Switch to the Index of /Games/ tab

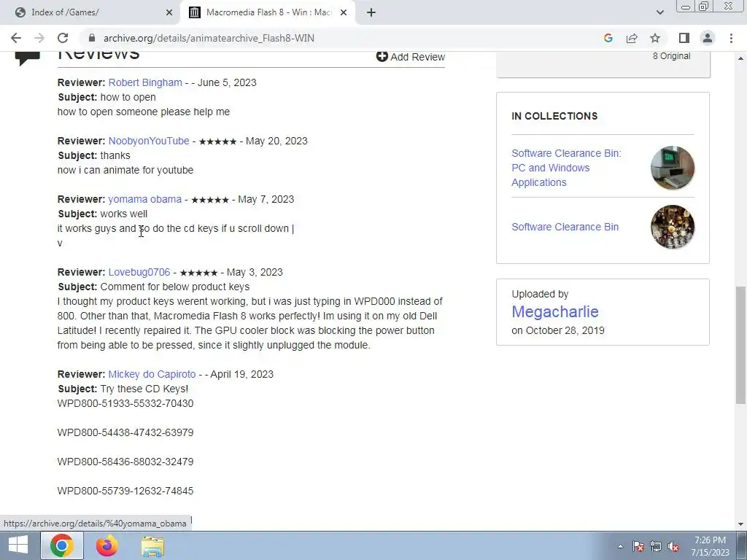(x=90, y=12)
